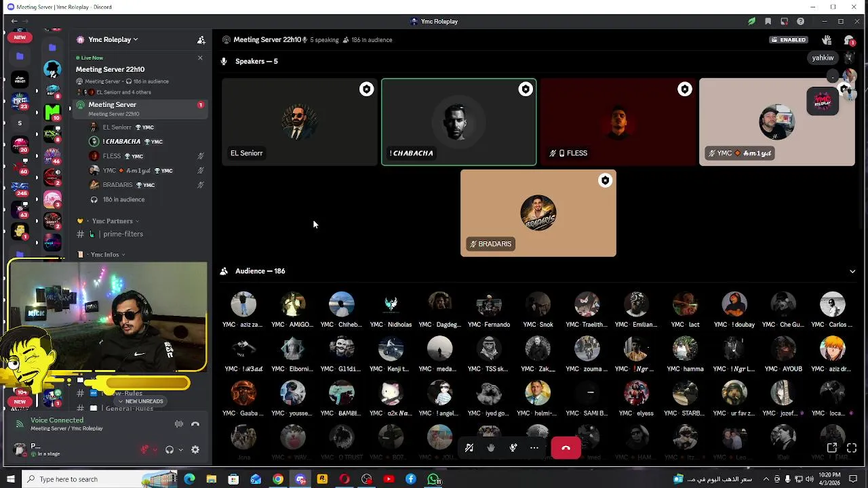Open more options in the stage bar

[534, 448]
